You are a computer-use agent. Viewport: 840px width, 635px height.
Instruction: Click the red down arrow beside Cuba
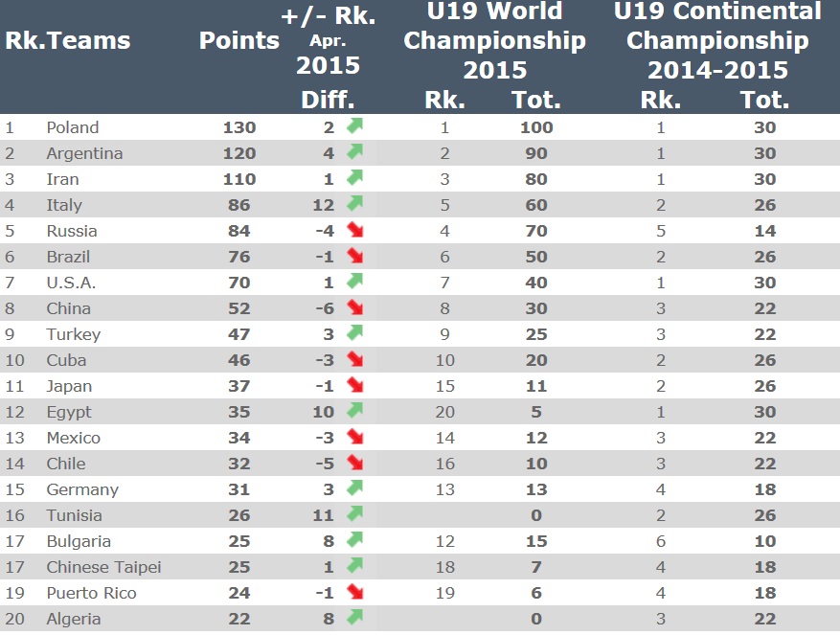pos(354,358)
